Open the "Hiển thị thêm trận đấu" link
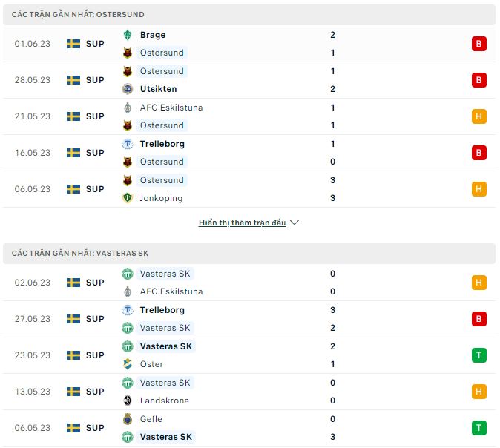500x448 pixels. pos(242,223)
